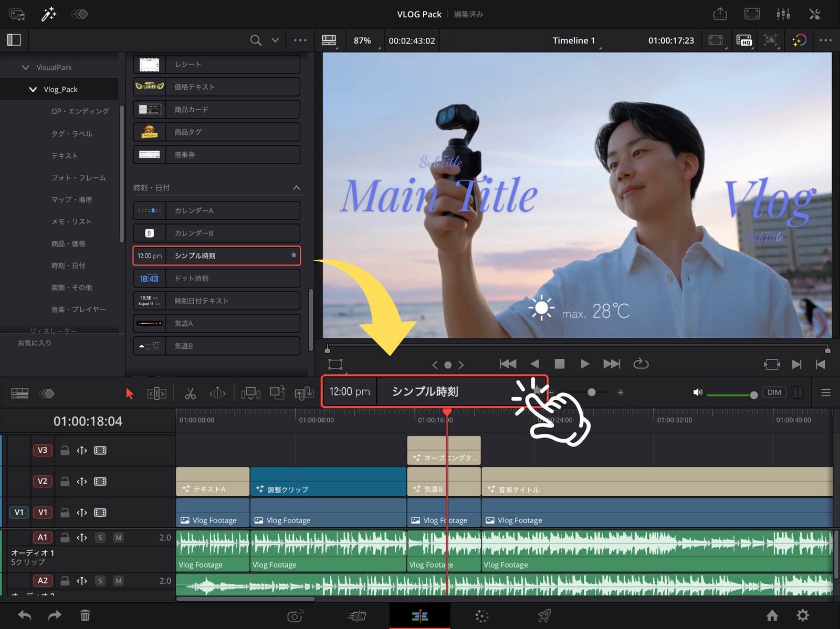This screenshot has height=629, width=840.
Task: Stop playback
Action: pyautogui.click(x=560, y=364)
